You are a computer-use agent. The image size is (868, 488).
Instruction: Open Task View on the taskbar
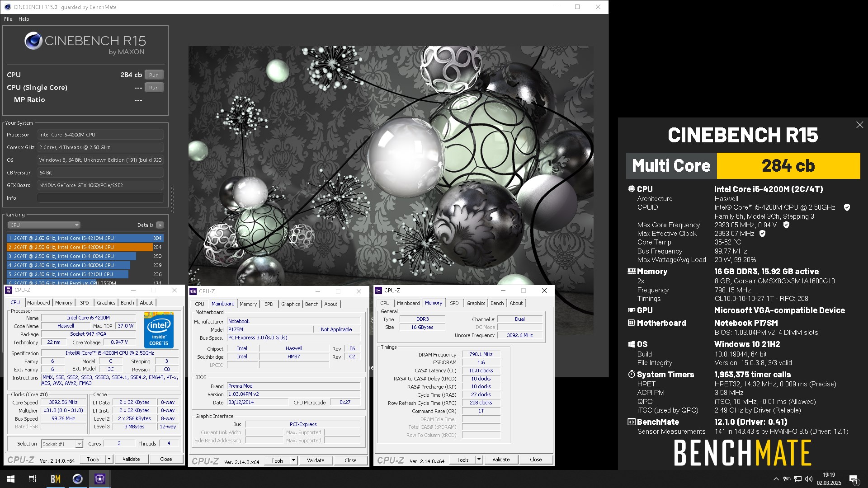[33, 479]
